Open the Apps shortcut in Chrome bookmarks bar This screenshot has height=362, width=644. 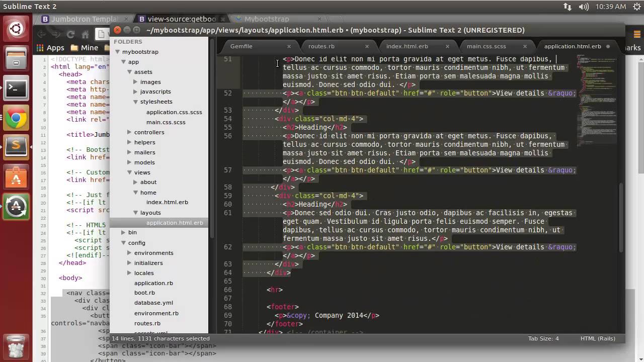[x=50, y=48]
